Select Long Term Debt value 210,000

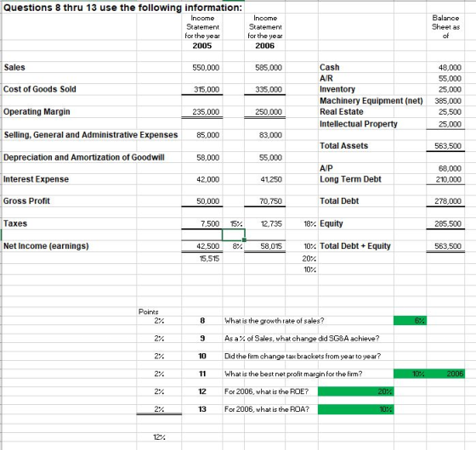coord(445,179)
